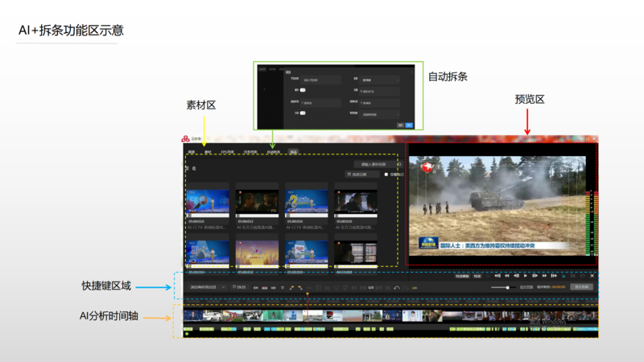Click the play button in preview controls

click(526, 276)
